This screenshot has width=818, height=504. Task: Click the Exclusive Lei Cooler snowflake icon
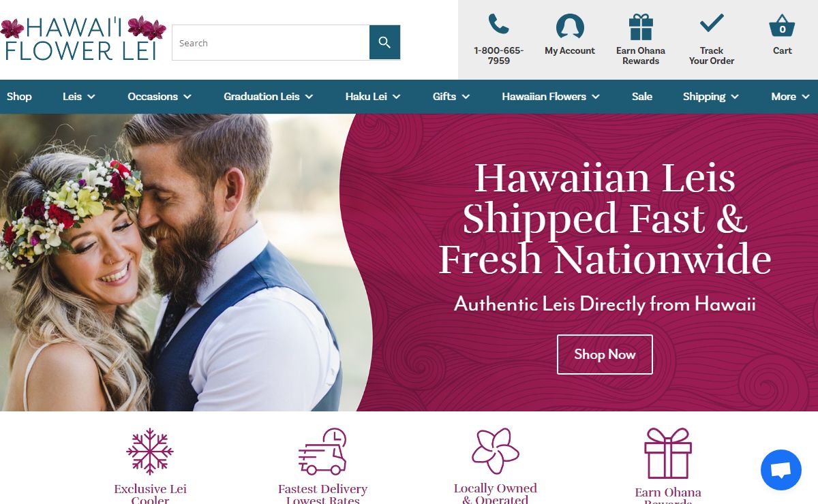click(x=150, y=452)
